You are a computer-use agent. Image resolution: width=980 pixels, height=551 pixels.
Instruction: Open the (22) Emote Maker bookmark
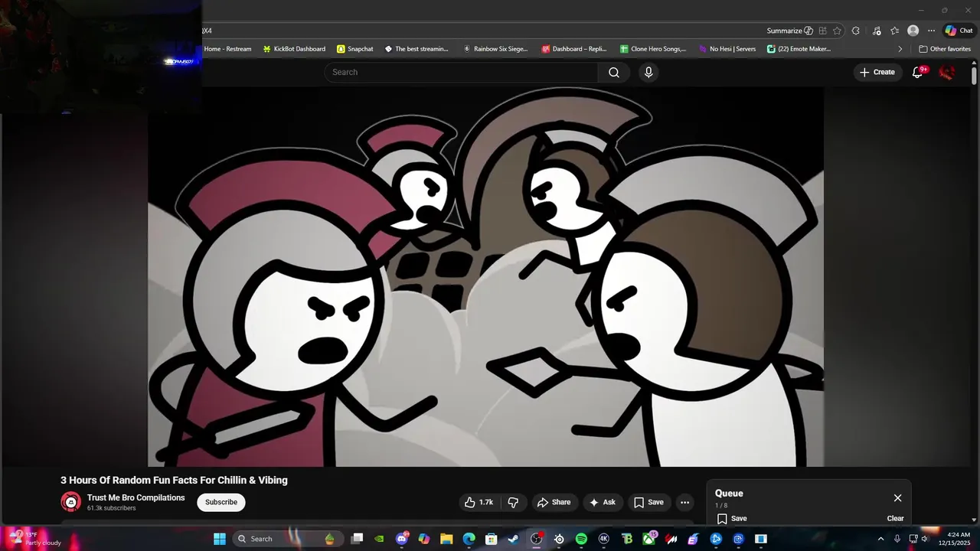(799, 49)
